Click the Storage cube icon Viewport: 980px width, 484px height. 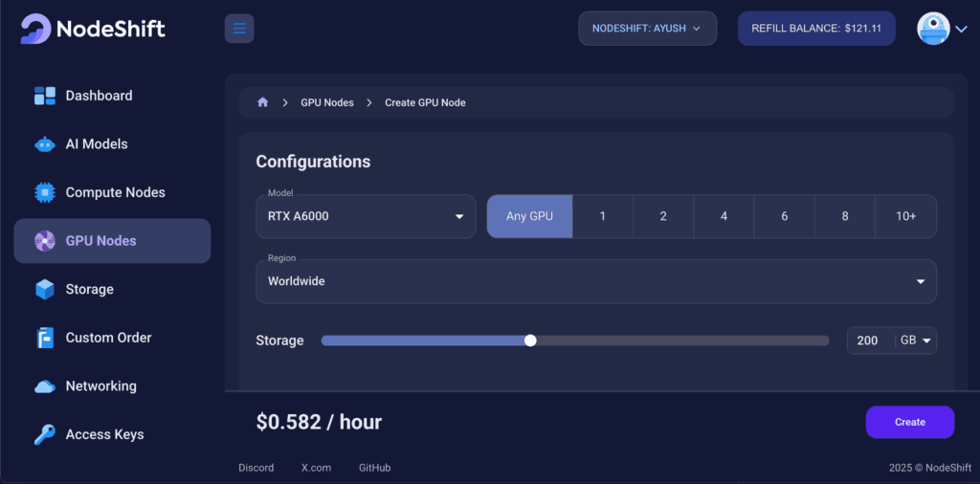(45, 289)
